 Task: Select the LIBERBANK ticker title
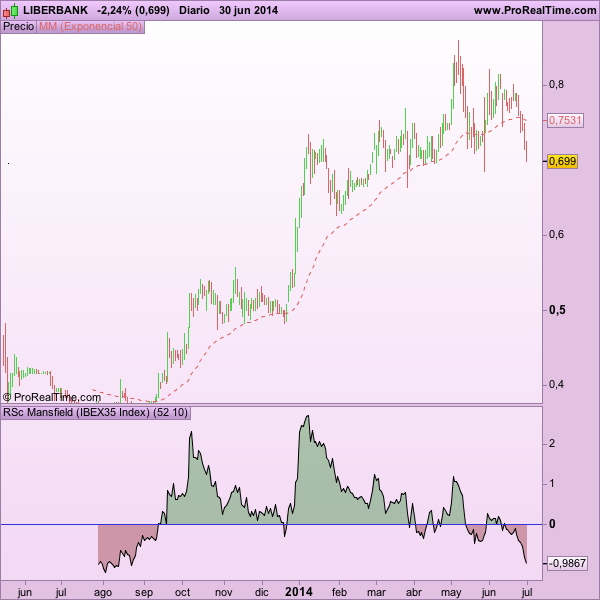[55, 10]
